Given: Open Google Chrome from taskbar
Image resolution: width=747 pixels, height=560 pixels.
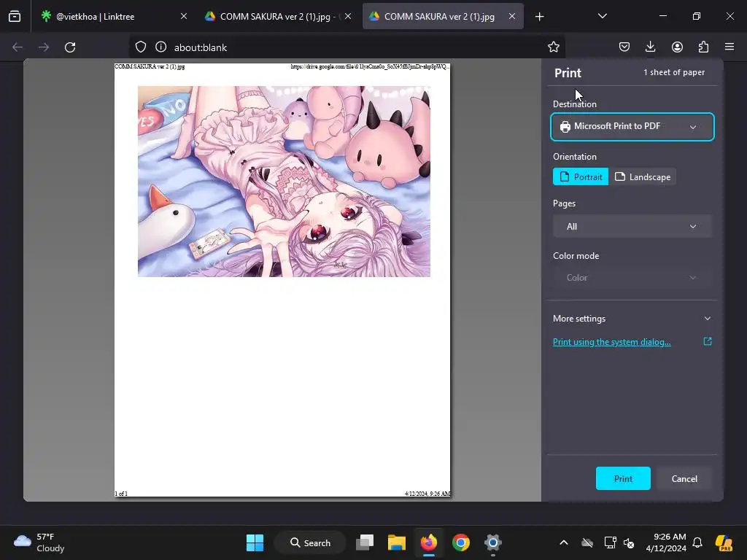Looking at the screenshot, I should [x=461, y=542].
